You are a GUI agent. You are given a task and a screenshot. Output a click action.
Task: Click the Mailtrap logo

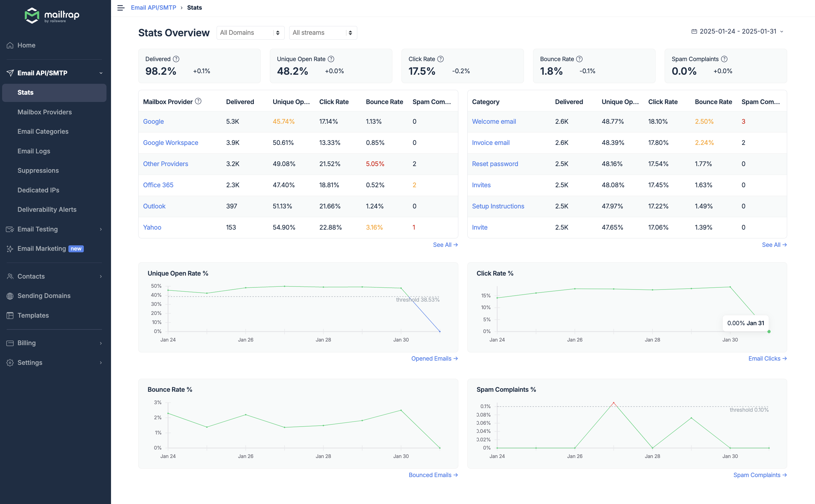(x=52, y=15)
